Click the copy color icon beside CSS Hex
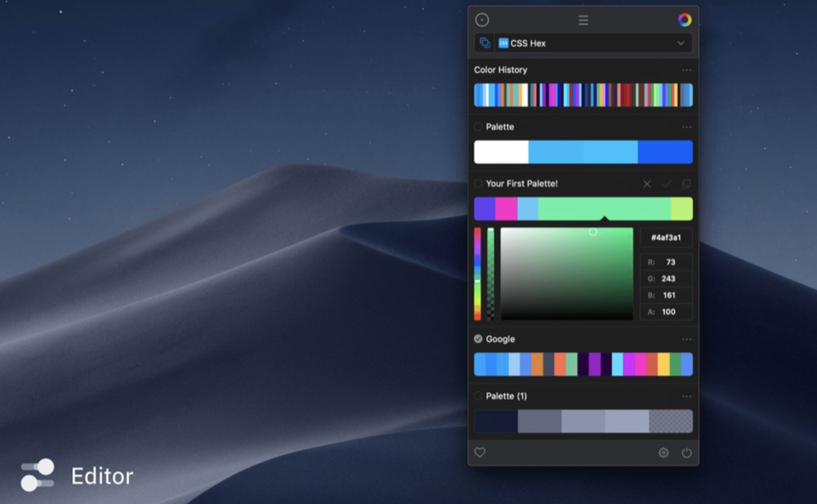Viewport: 817px width, 504px height. click(484, 43)
